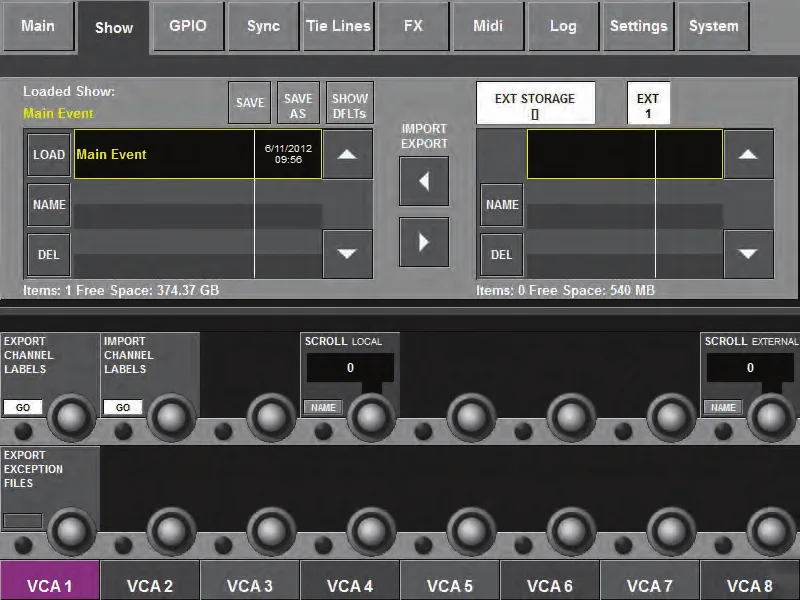Click NAME under Scroll Local
Viewport: 800px width, 600px height.
(x=323, y=407)
